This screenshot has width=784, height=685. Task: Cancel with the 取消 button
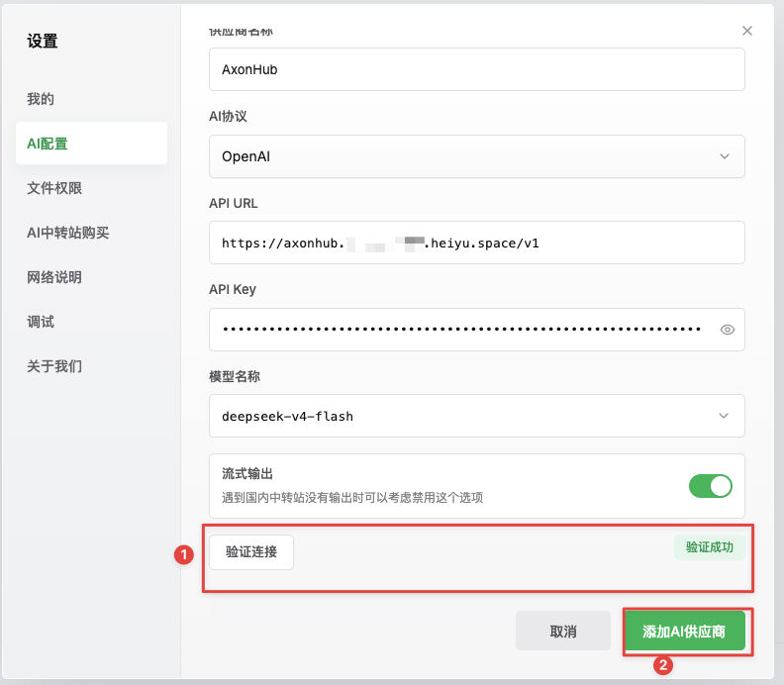pyautogui.click(x=563, y=631)
